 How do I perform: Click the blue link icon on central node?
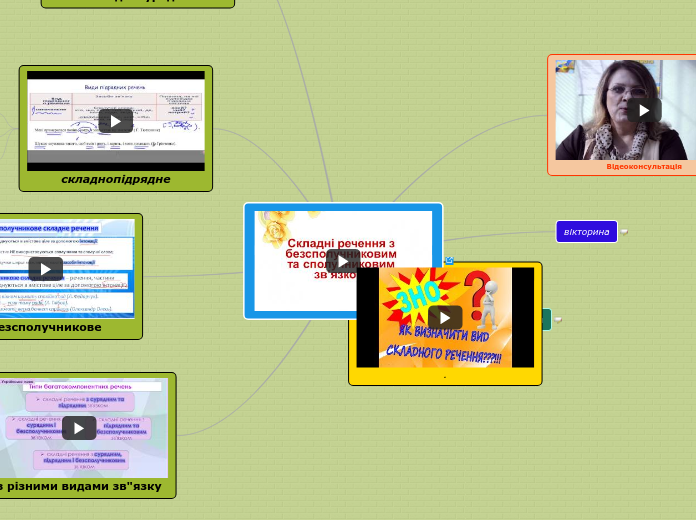coord(449,260)
